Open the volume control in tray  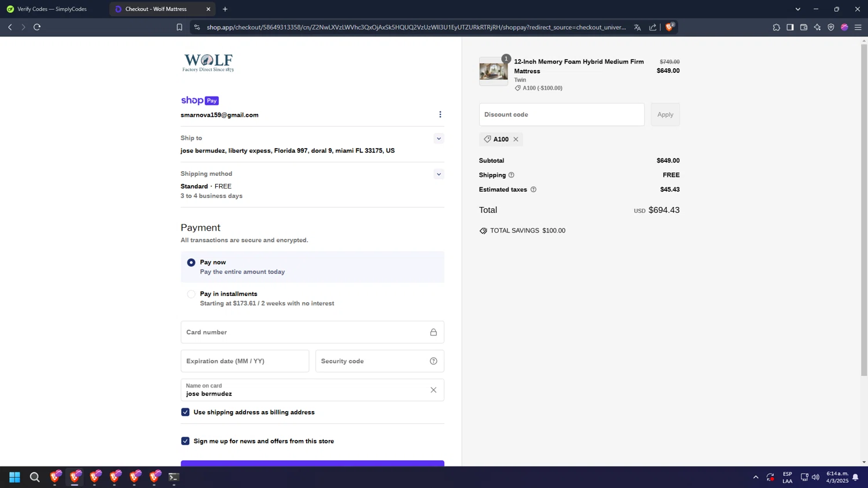815,478
